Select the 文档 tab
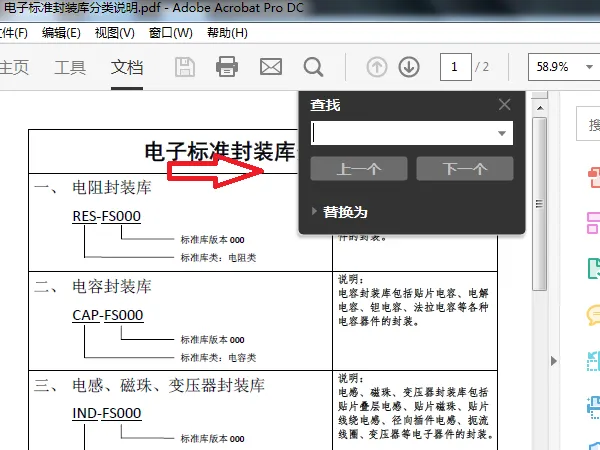The image size is (600, 450). click(127, 67)
